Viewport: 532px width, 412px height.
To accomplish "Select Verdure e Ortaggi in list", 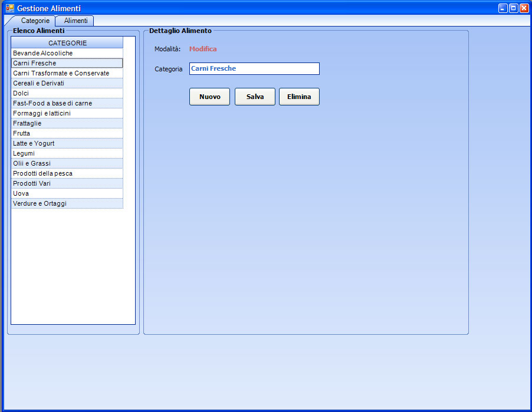I will [x=67, y=203].
